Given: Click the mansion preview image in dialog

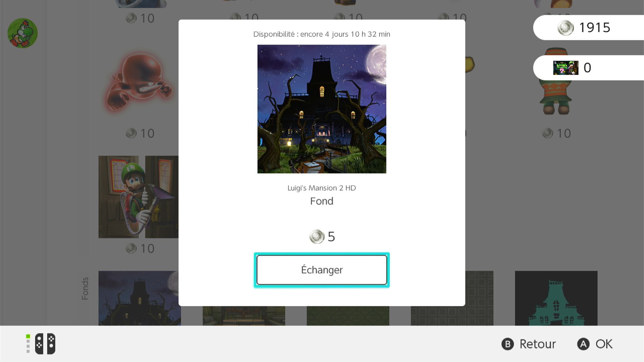Looking at the screenshot, I should 322,109.
